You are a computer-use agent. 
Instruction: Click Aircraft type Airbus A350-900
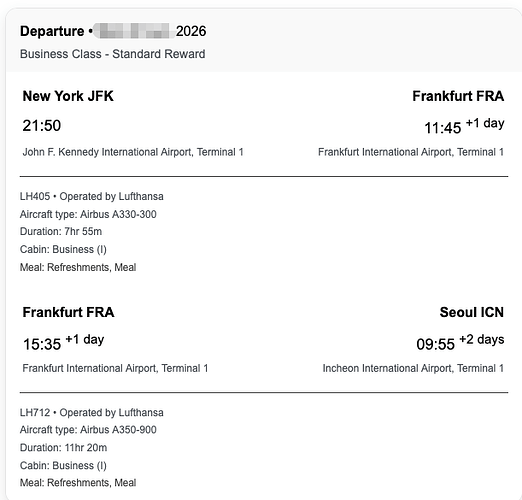88,430
